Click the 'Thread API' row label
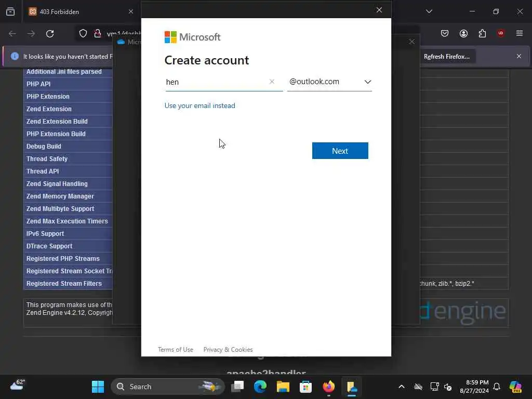The image size is (532, 399). click(x=43, y=171)
